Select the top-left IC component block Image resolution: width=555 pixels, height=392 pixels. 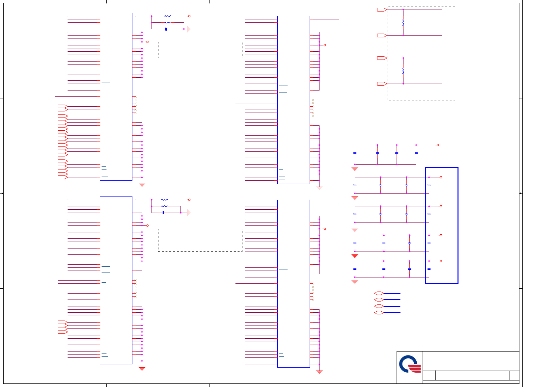[116, 97]
